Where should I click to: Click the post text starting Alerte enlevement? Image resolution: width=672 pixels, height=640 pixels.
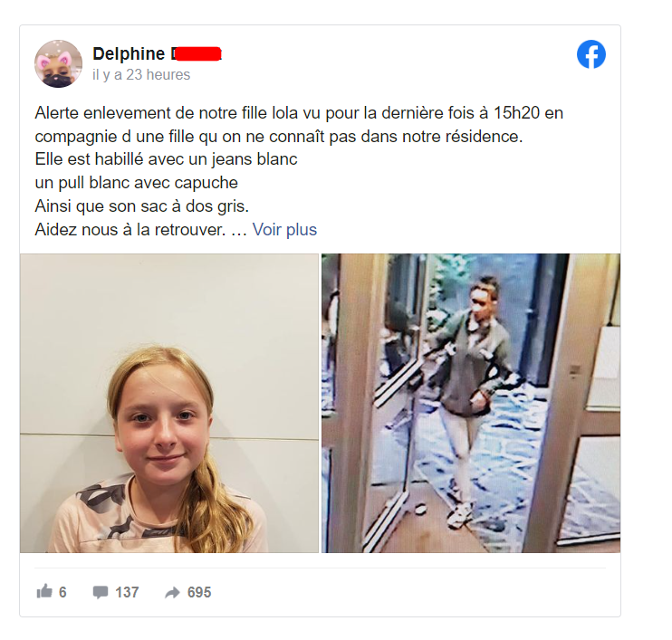[299, 125]
